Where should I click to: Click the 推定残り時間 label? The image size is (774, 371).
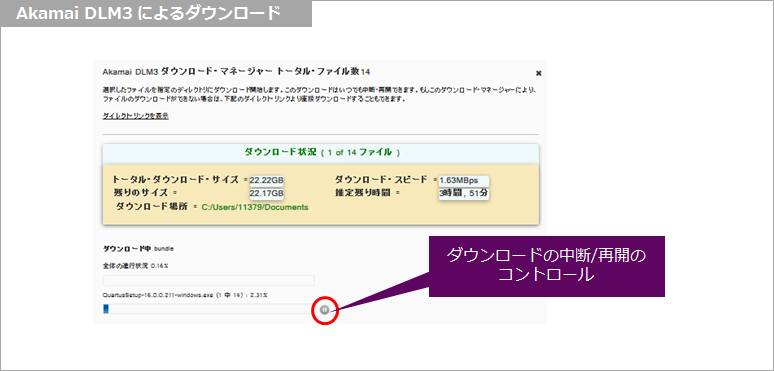[364, 192]
